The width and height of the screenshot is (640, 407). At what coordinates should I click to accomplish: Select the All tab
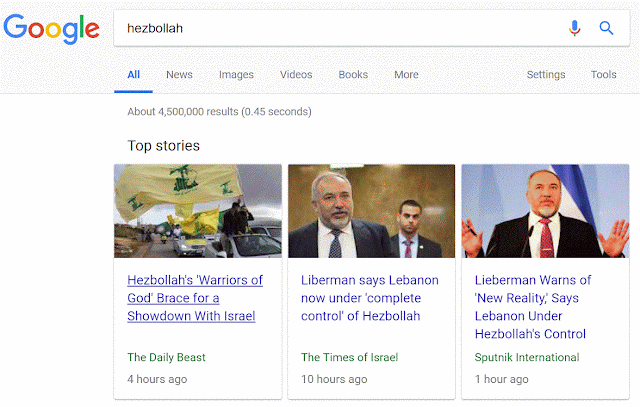134,75
